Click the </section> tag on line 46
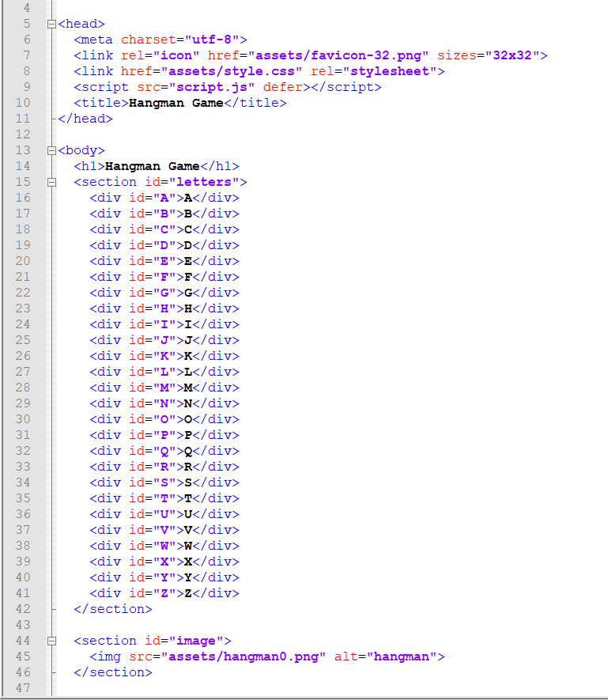608x700 pixels. 113,673
